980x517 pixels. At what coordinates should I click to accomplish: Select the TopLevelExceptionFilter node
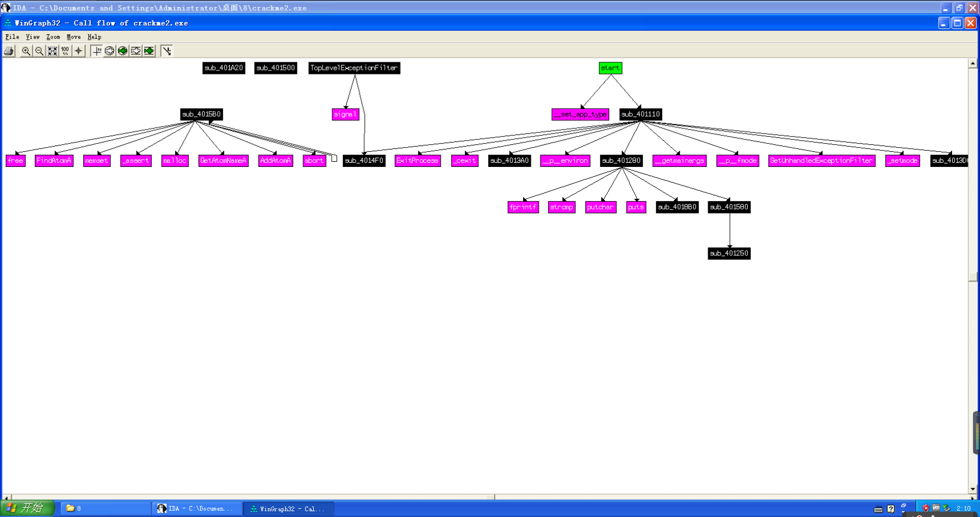(x=354, y=68)
